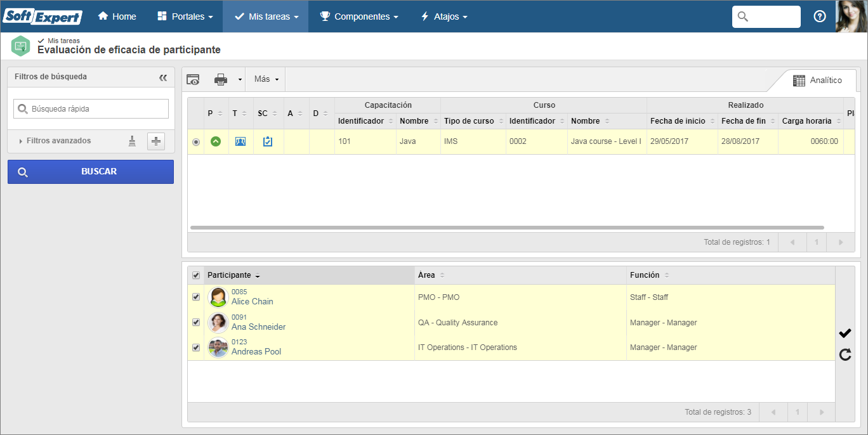Click the refresh arrow icon beside participants

coord(845,354)
